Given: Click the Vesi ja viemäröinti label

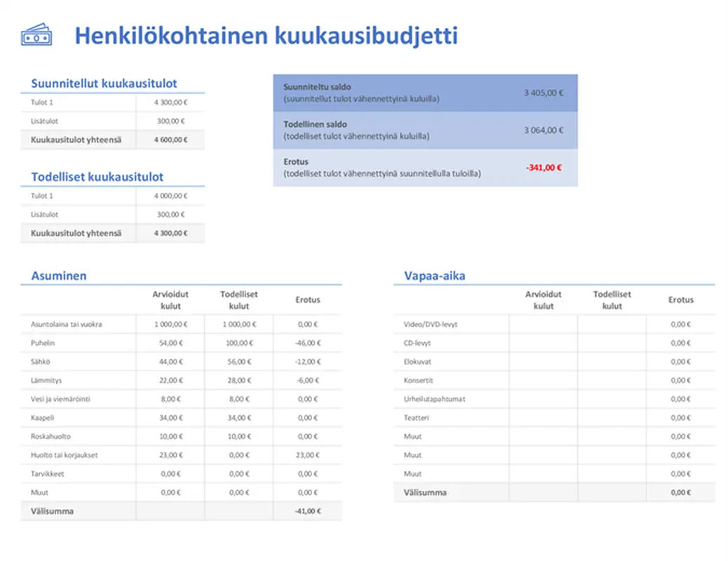Looking at the screenshot, I should click(60, 399).
